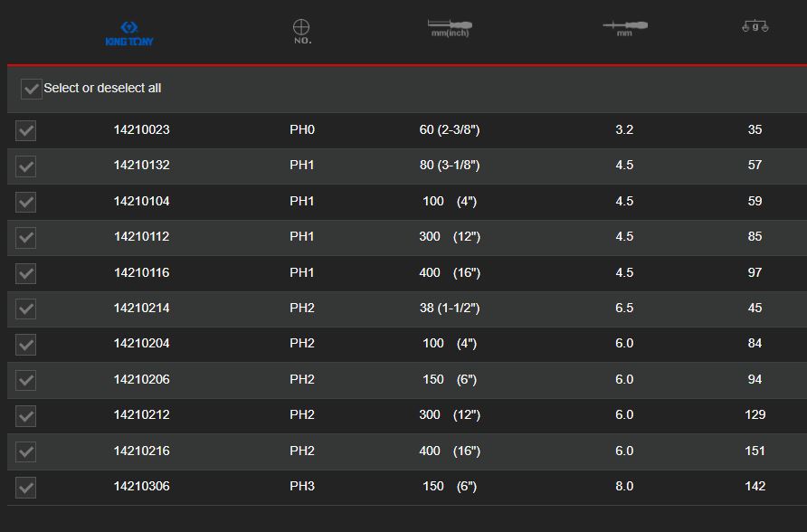Click part number 14210306
The image size is (807, 532).
coord(141,486)
